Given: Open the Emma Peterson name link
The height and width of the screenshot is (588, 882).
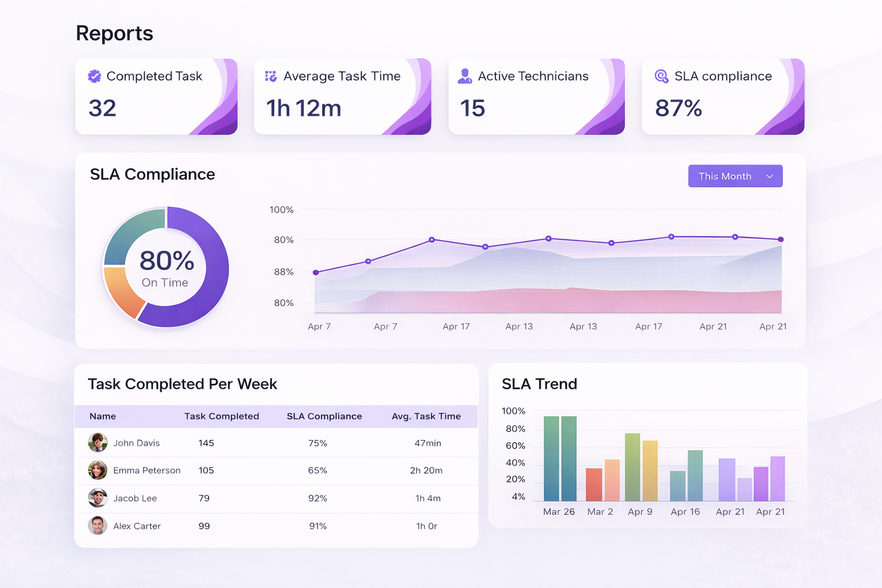Looking at the screenshot, I should [147, 470].
